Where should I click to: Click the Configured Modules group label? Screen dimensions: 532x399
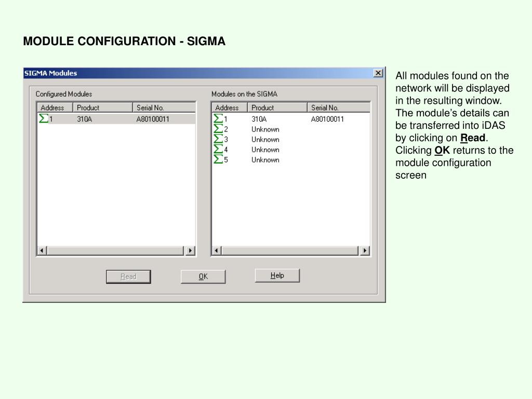coord(64,94)
